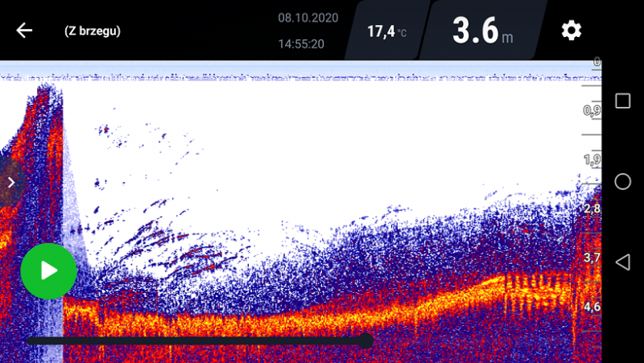Tap the 3.6 m depth reading
Viewport: 644px width, 363px height.
pyautogui.click(x=482, y=31)
